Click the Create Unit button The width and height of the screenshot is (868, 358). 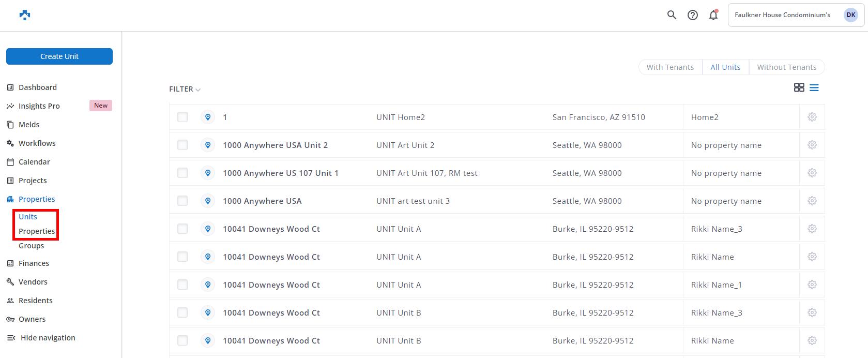[x=59, y=56]
